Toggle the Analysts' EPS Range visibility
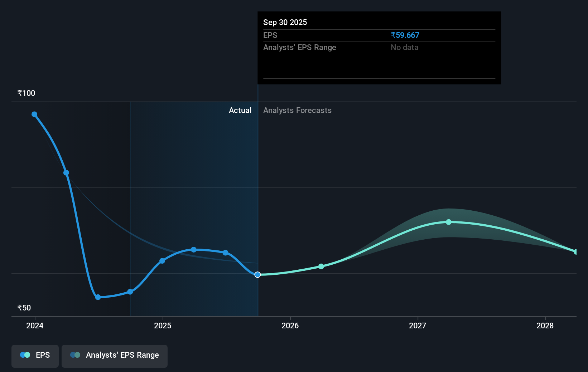Viewport: 588px width, 372px height. click(x=114, y=356)
